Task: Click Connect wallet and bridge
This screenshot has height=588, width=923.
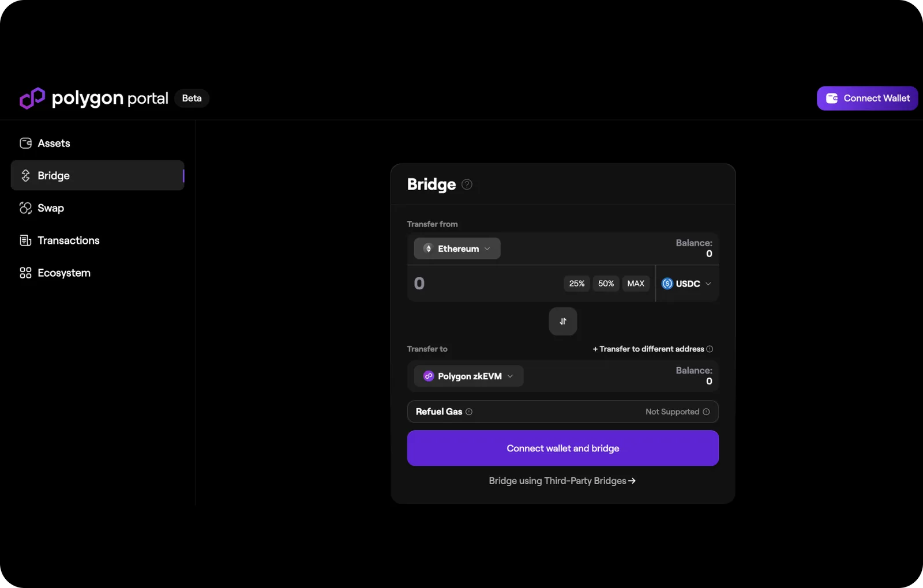Action: tap(563, 448)
